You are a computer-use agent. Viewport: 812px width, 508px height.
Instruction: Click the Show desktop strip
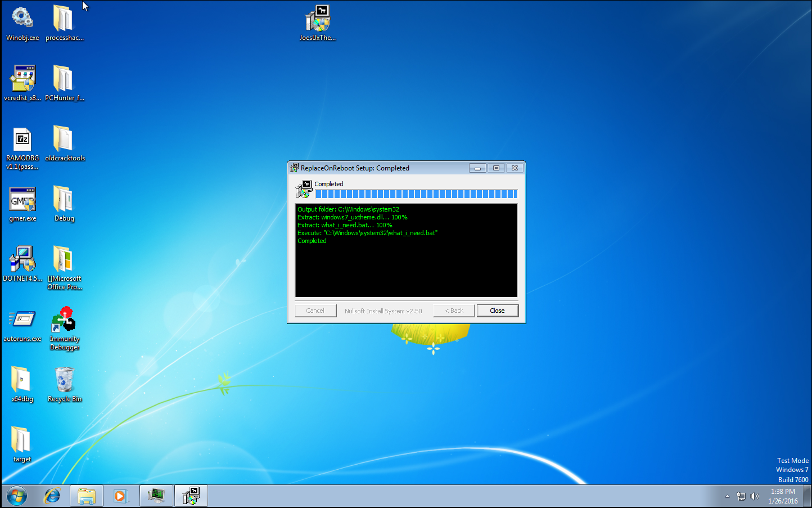click(x=807, y=496)
